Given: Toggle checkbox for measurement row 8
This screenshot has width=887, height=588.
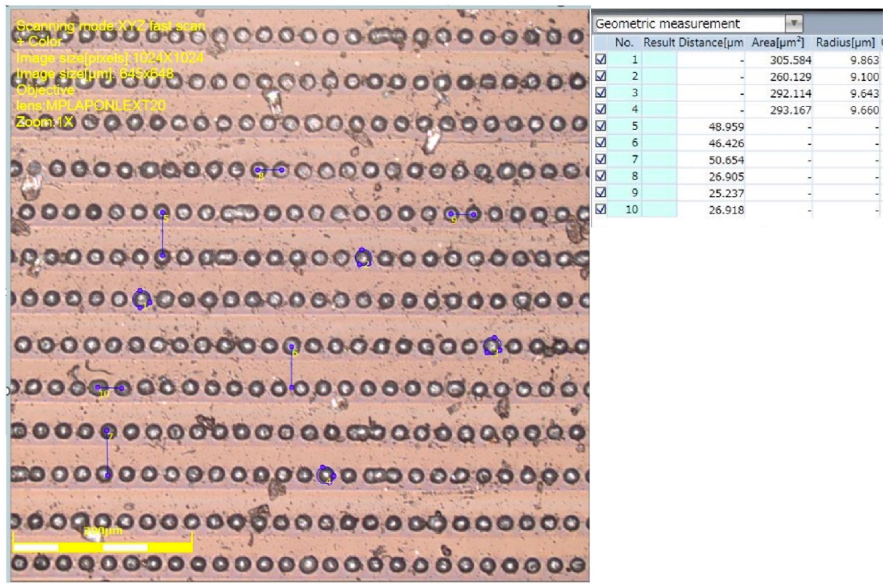Looking at the screenshot, I should point(600,176).
